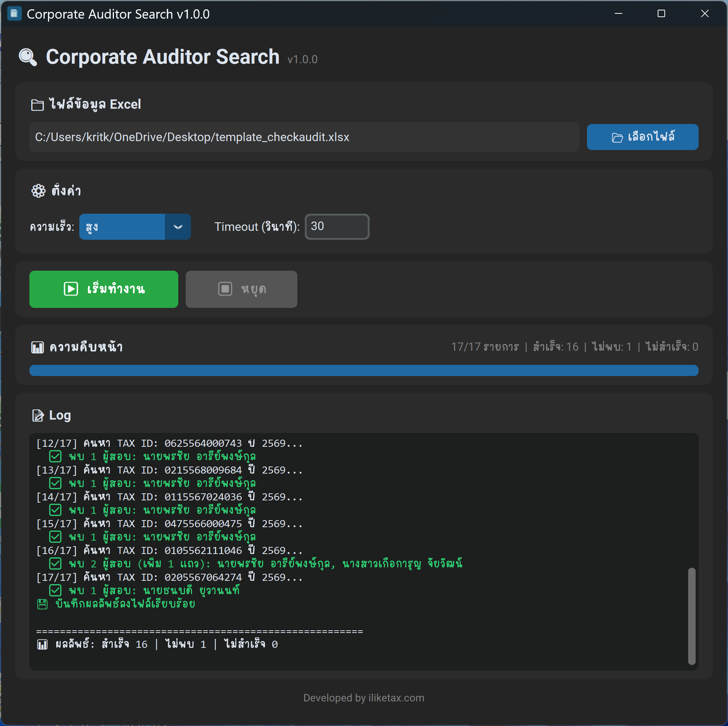Start processing with เริ่มทำงาน button

(x=103, y=289)
